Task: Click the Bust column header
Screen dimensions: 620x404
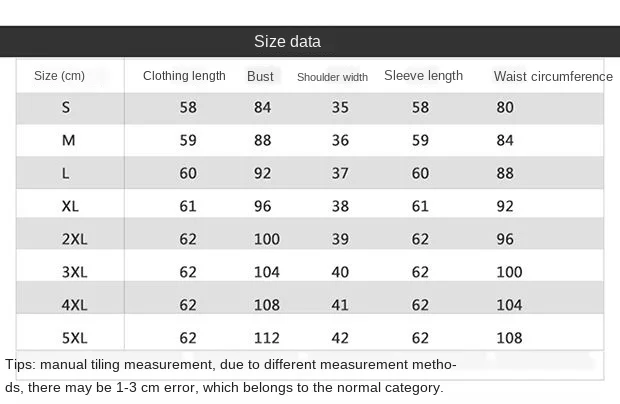Action: click(x=260, y=76)
